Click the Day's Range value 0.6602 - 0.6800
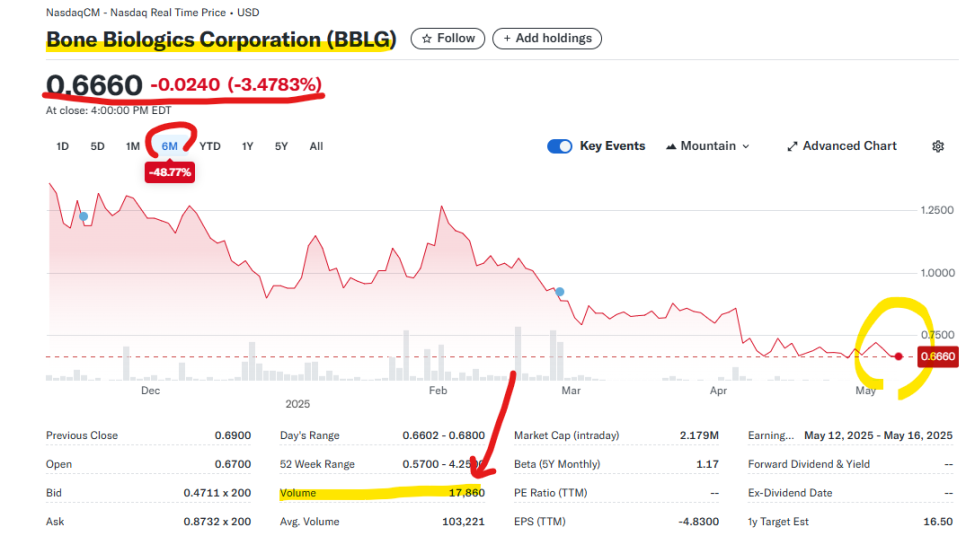The image size is (966, 536). coord(444,436)
